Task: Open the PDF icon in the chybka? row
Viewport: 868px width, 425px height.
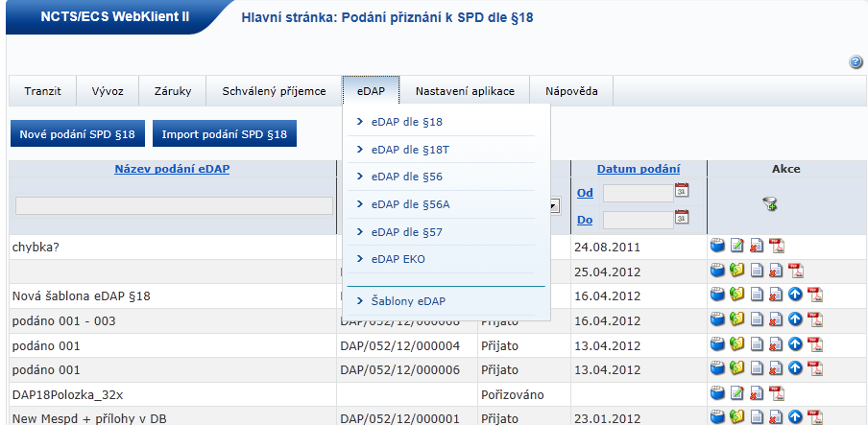Action: pos(776,247)
